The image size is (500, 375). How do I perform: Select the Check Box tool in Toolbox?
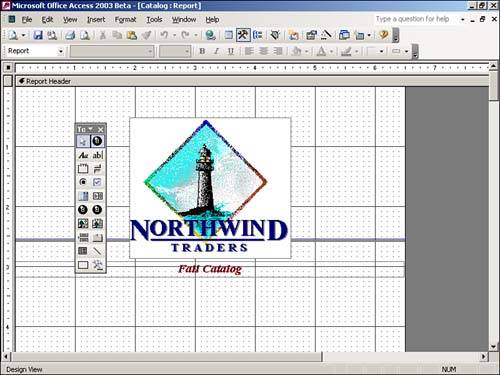97,182
